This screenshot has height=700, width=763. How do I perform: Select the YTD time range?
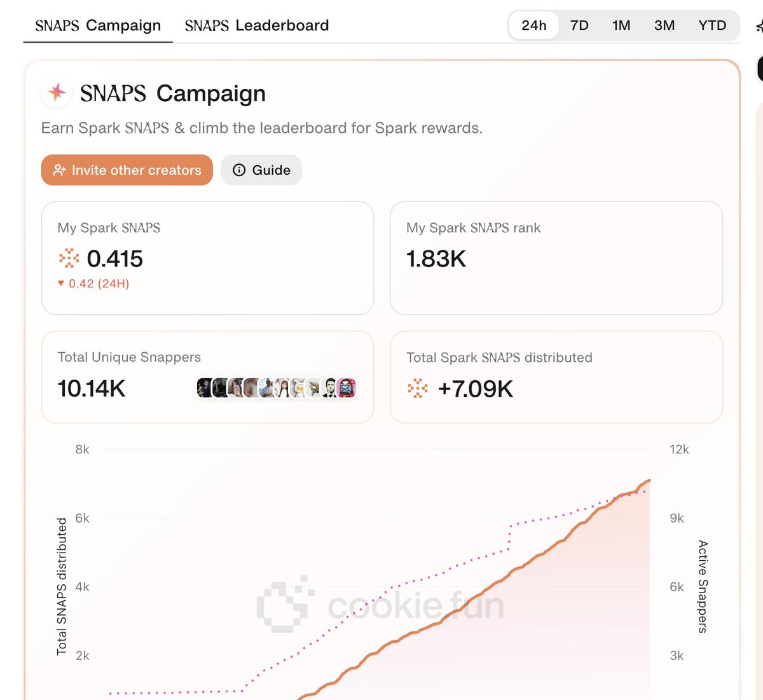tap(712, 25)
